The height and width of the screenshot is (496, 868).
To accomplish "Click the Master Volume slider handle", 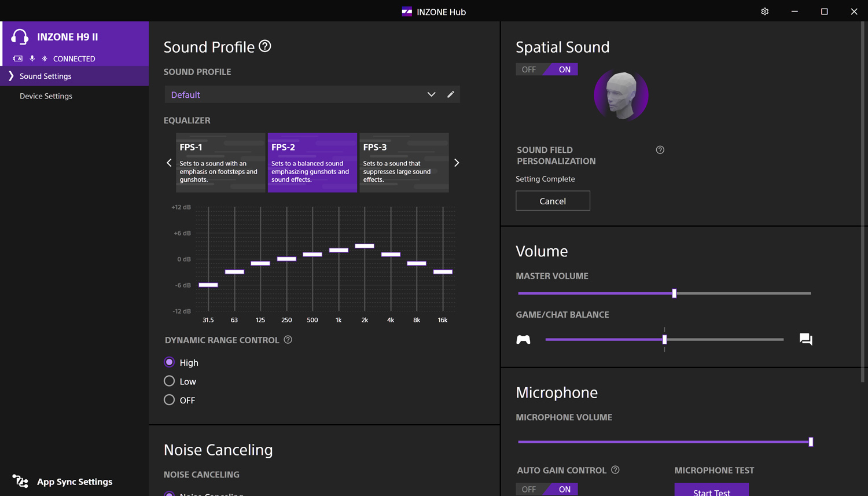I will point(674,293).
